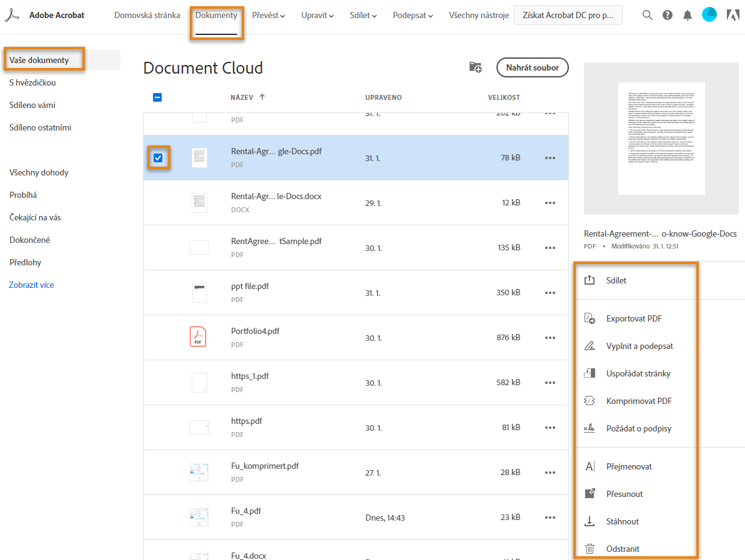745x560 pixels.
Task: Click the Vyplnit a podepsat pen icon
Action: [x=590, y=346]
